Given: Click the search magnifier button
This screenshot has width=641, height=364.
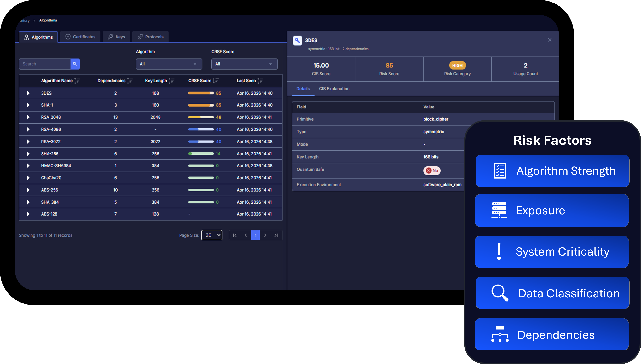Looking at the screenshot, I should 75,64.
